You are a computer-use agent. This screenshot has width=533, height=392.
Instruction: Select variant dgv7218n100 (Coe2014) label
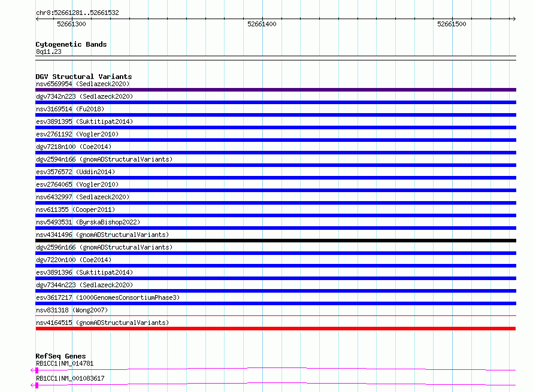74,147
